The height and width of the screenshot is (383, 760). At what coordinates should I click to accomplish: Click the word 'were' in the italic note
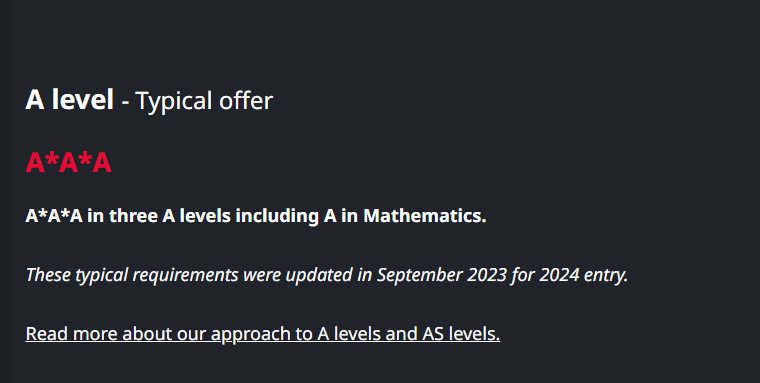click(x=262, y=275)
